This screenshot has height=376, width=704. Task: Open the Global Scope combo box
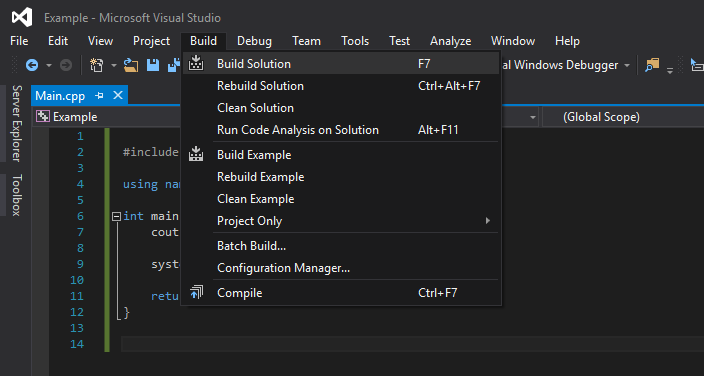point(623,118)
